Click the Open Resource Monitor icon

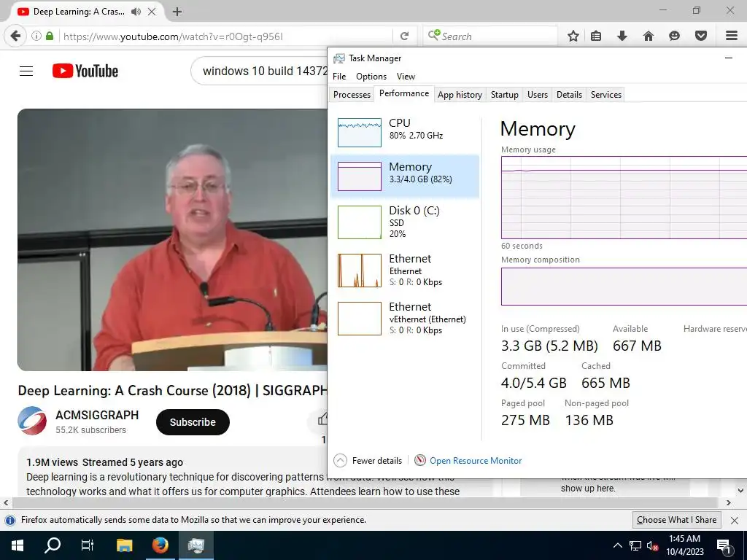[419, 461]
